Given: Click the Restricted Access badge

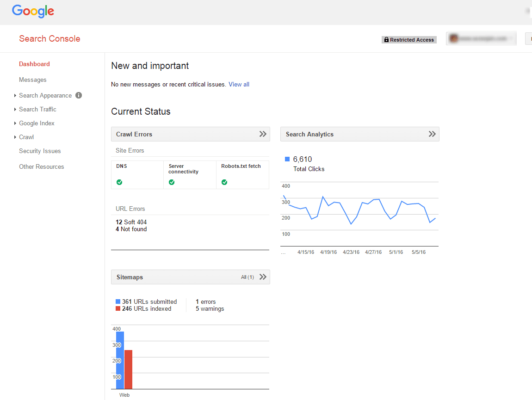Looking at the screenshot, I should (x=409, y=40).
